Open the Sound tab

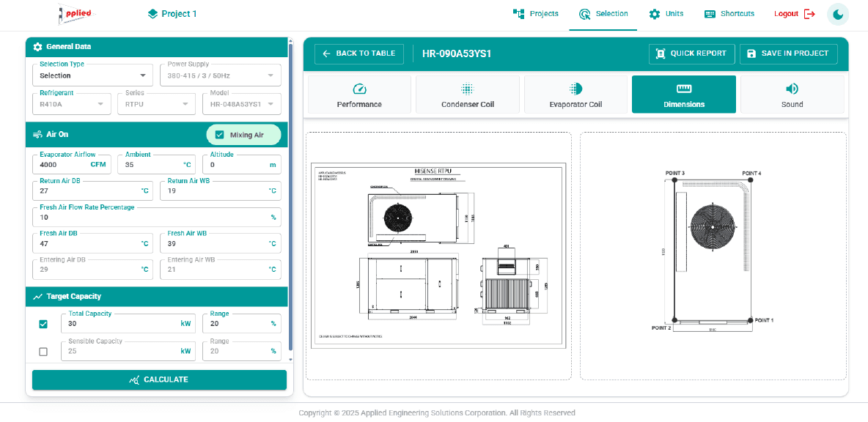point(792,95)
